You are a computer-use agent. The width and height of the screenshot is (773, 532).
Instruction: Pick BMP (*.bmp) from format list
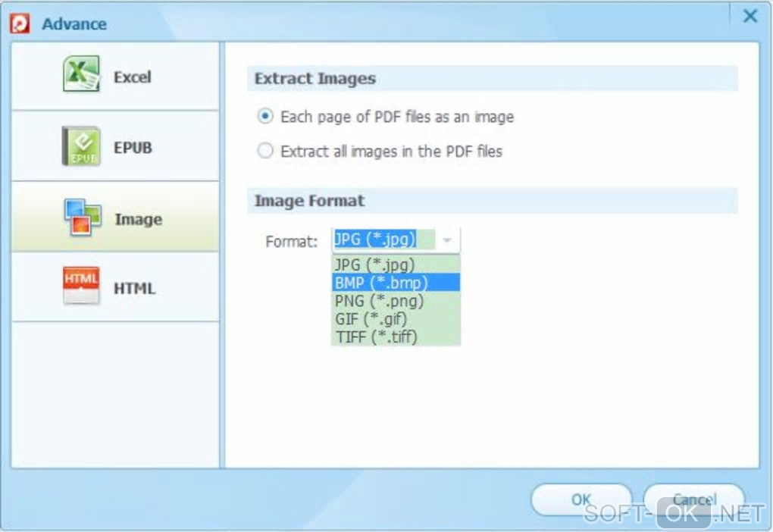tap(396, 283)
